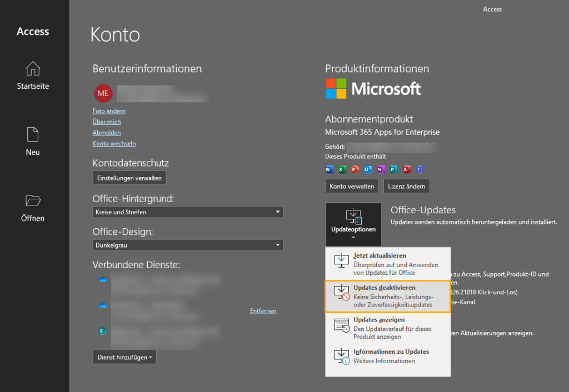569x392 pixels.
Task: Open Über mich link
Action: (x=107, y=122)
